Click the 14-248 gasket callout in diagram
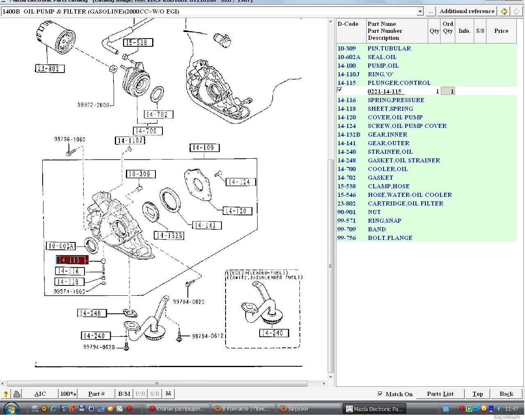The height and width of the screenshot is (420, 525). coord(92,313)
